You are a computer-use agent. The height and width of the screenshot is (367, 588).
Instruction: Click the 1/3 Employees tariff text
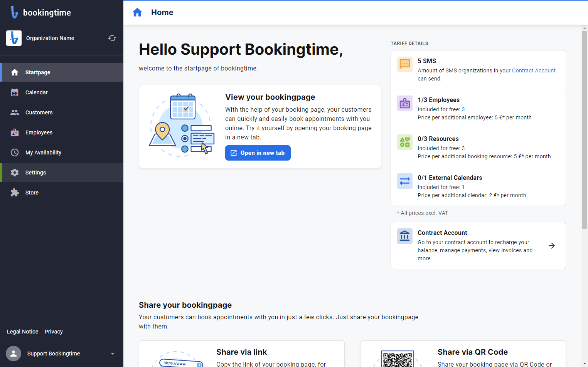coord(439,100)
